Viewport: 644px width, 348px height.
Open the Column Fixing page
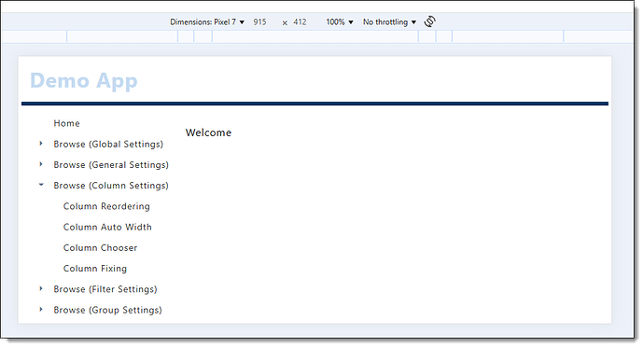tap(95, 269)
